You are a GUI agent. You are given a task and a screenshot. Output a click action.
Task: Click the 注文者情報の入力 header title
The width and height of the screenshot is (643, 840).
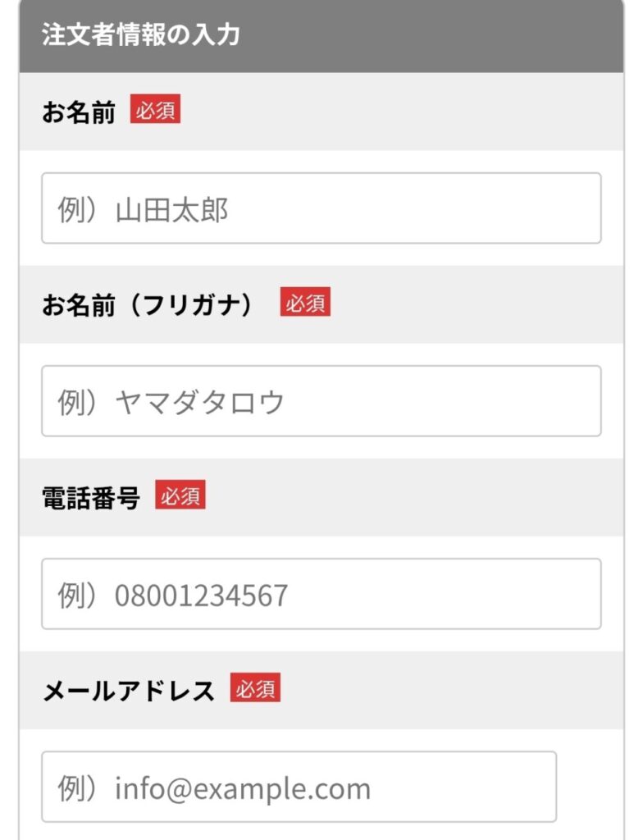click(x=140, y=37)
